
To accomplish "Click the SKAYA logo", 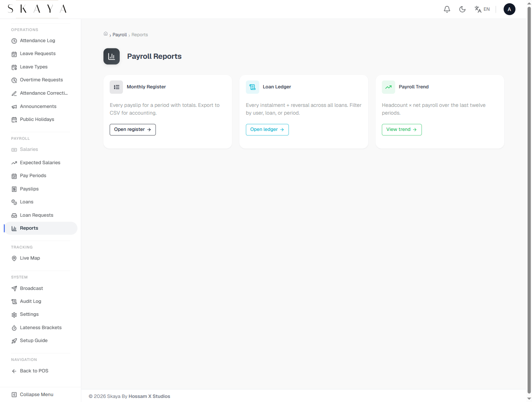I will coord(37,9).
